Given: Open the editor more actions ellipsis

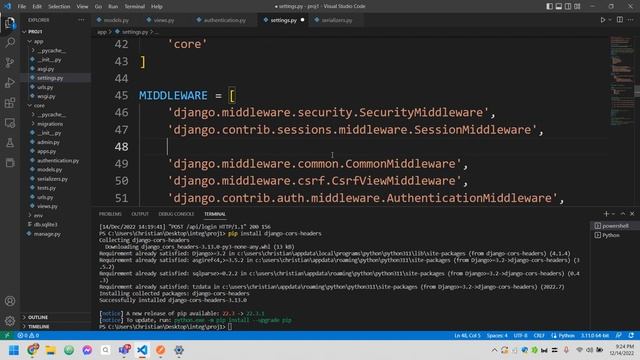Looking at the screenshot, I should [x=631, y=20].
